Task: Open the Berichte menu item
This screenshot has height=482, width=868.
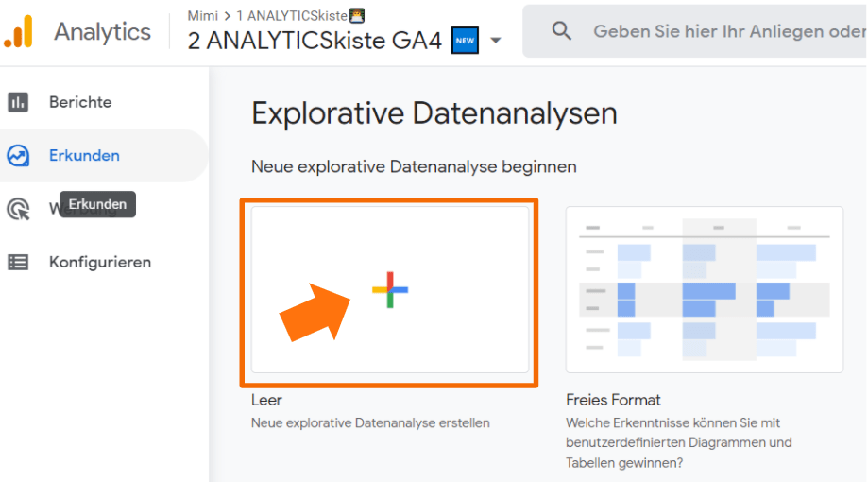Action: tap(80, 102)
